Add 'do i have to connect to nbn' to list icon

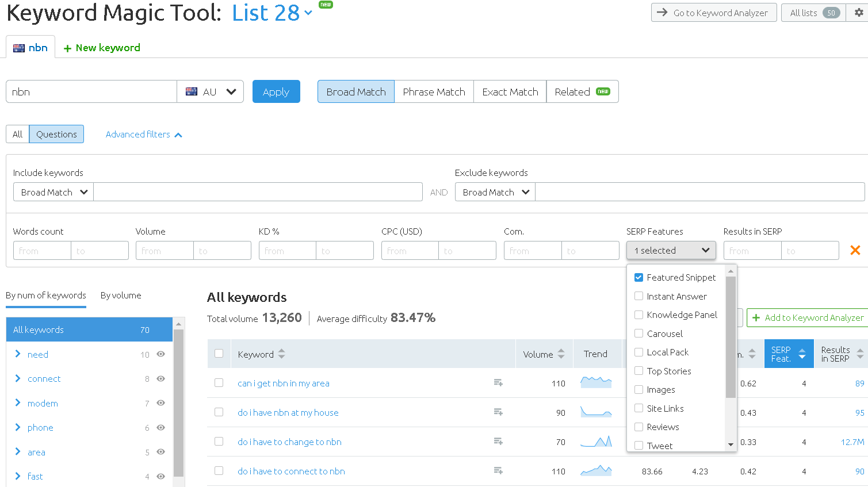coord(498,471)
